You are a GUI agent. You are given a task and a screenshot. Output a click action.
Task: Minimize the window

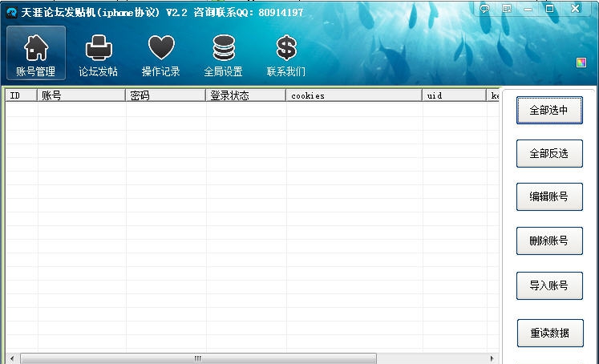(x=528, y=8)
